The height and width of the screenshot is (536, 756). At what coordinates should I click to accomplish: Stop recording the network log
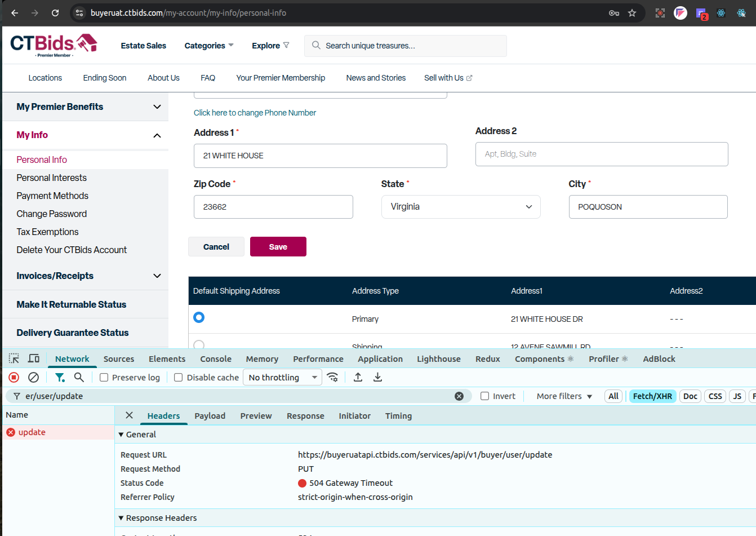point(14,378)
